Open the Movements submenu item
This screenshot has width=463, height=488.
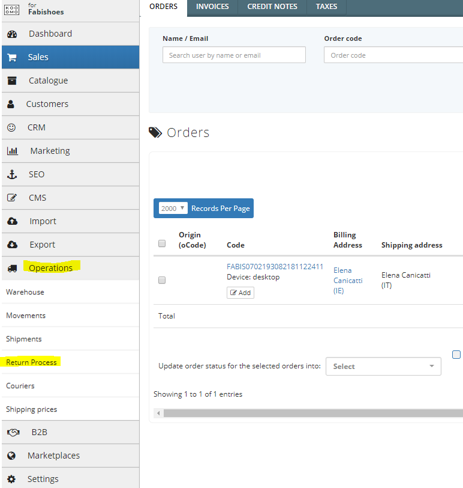click(x=70, y=315)
